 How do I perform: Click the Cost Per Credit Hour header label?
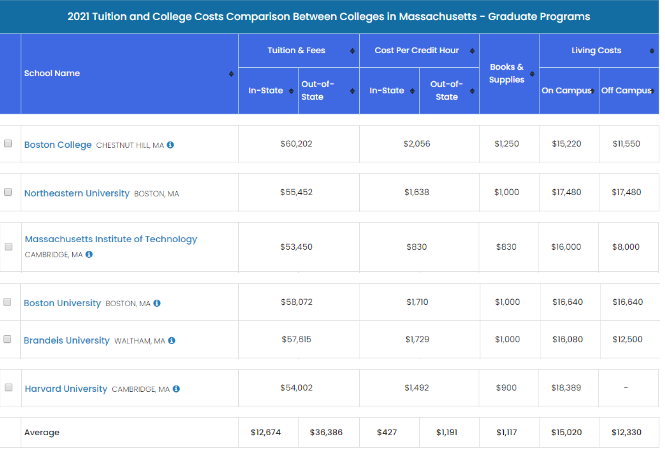point(416,50)
